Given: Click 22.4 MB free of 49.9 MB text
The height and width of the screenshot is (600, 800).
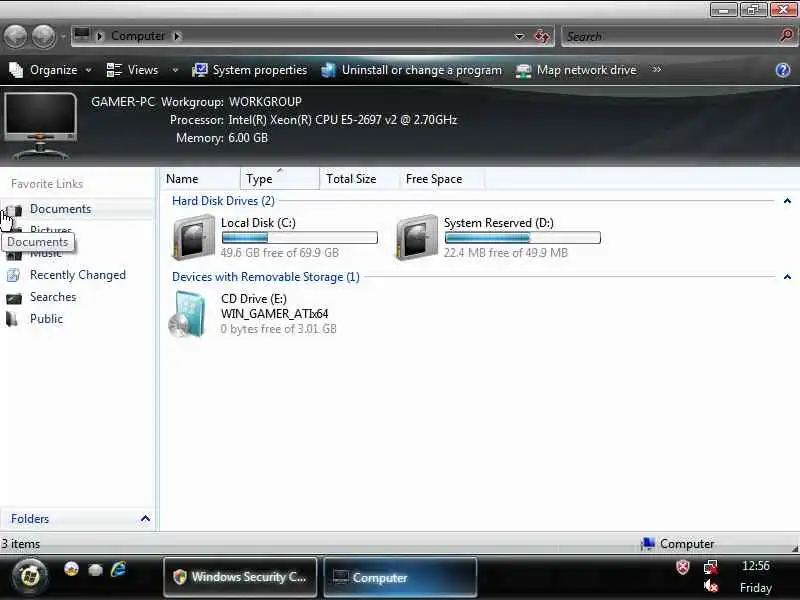Looking at the screenshot, I should point(506,253).
